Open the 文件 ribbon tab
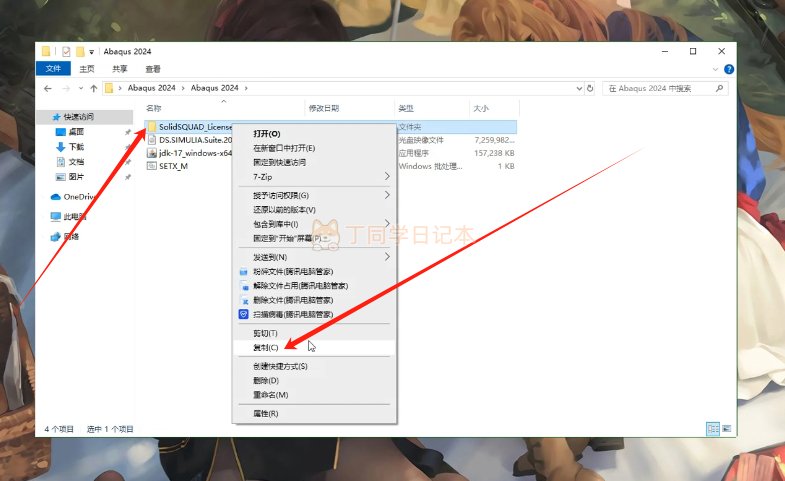Screen dimensions: 785x481 click(53, 69)
